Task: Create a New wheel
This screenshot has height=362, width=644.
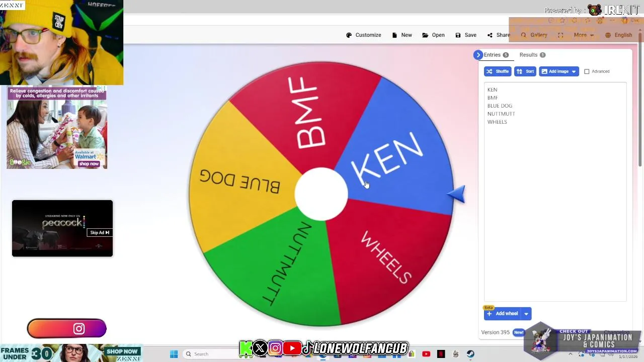Action: (x=402, y=35)
